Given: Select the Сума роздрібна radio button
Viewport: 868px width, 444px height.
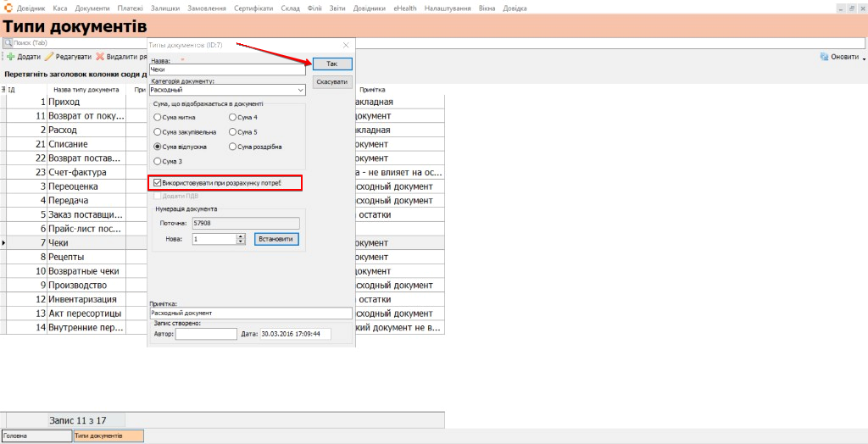Looking at the screenshot, I should 232,147.
